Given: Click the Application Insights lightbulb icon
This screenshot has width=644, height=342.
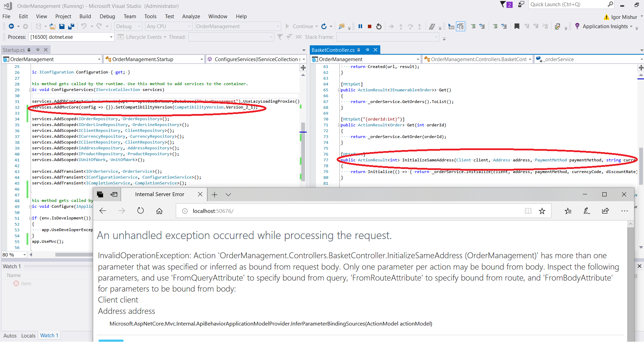Looking at the screenshot, I should click(x=577, y=26).
